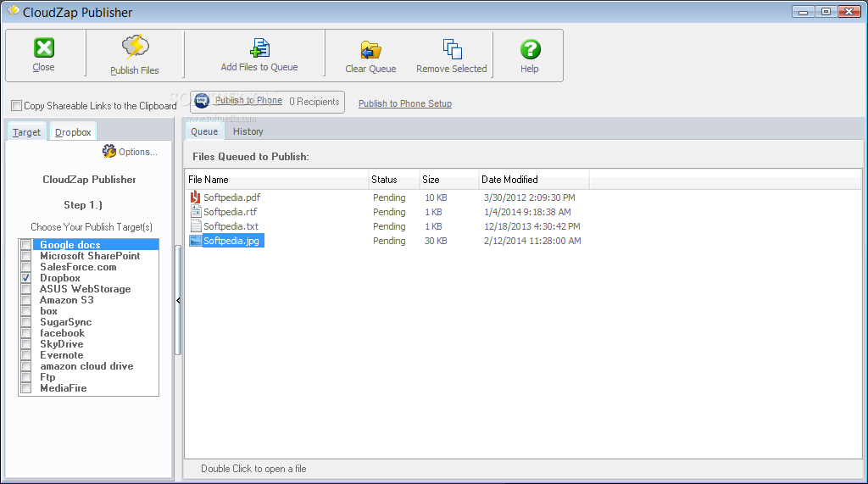Select the Softpedia.txt file name
The image size is (868, 484).
point(231,226)
